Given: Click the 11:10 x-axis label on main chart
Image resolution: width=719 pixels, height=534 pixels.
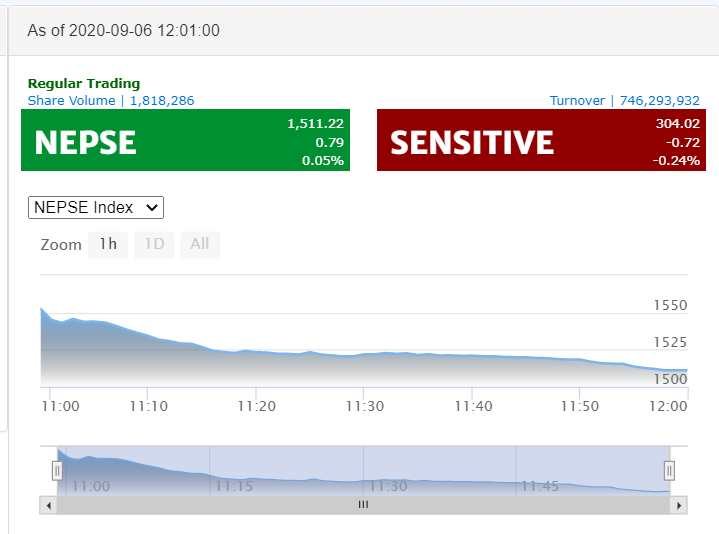Looking at the screenshot, I should 149,406.
